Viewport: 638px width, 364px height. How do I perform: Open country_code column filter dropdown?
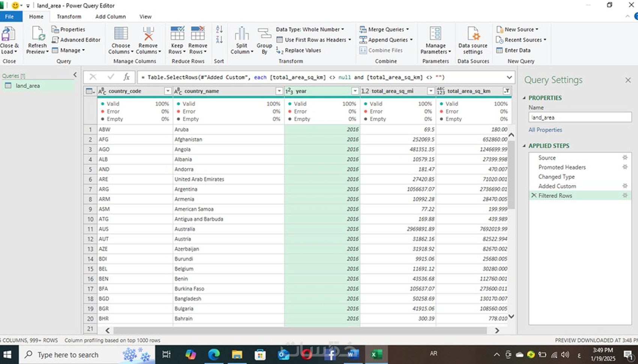click(168, 91)
